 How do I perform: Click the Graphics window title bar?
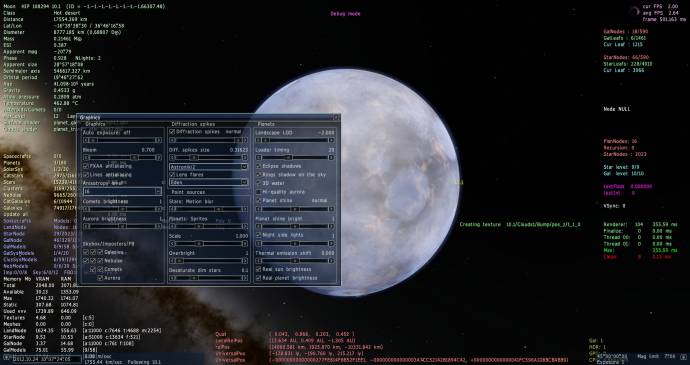click(x=206, y=118)
